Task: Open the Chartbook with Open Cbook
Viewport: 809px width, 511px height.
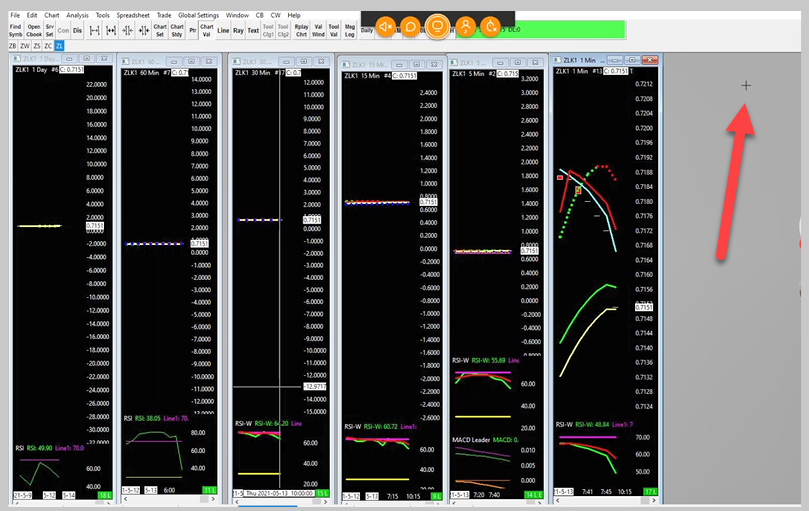Action: pyautogui.click(x=33, y=30)
